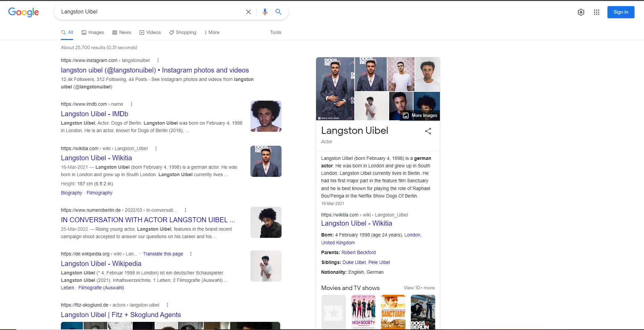
Task: Click the blue magnifier search icon
Action: 278,12
